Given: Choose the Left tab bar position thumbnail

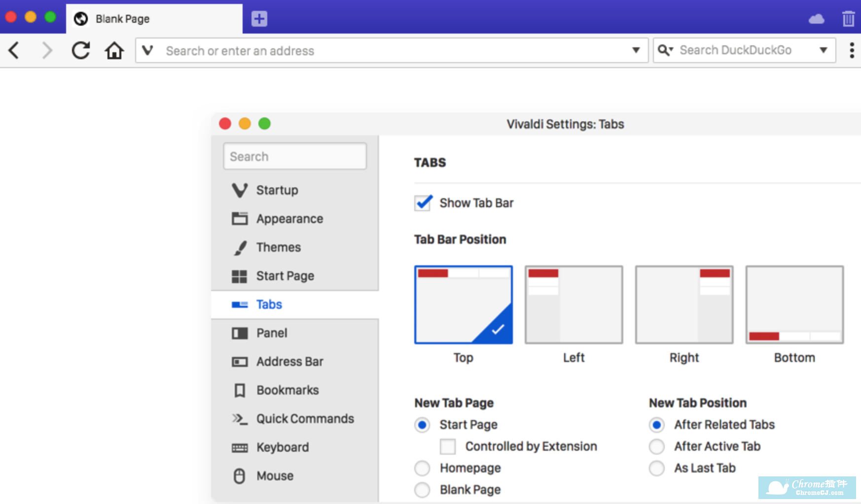Looking at the screenshot, I should (x=574, y=304).
